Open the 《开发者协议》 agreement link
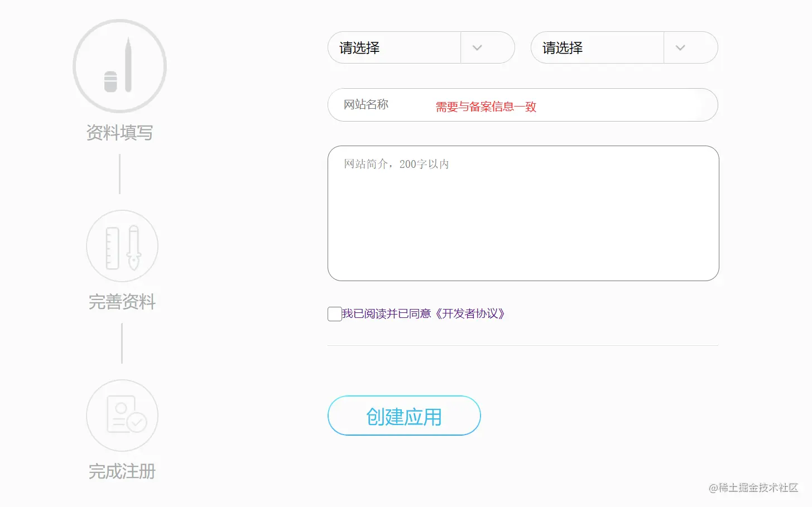Viewport: 812px width, 507px height. (472, 313)
